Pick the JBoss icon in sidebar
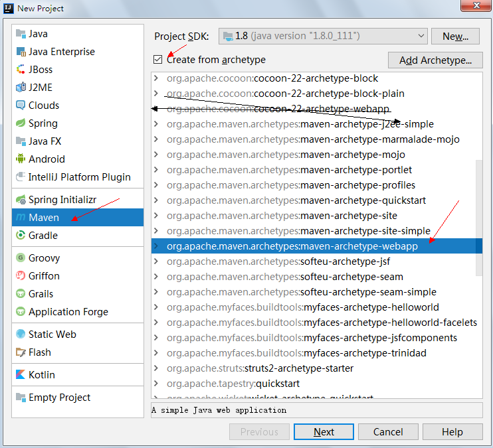Screen dimensions: 493x448 (21, 70)
